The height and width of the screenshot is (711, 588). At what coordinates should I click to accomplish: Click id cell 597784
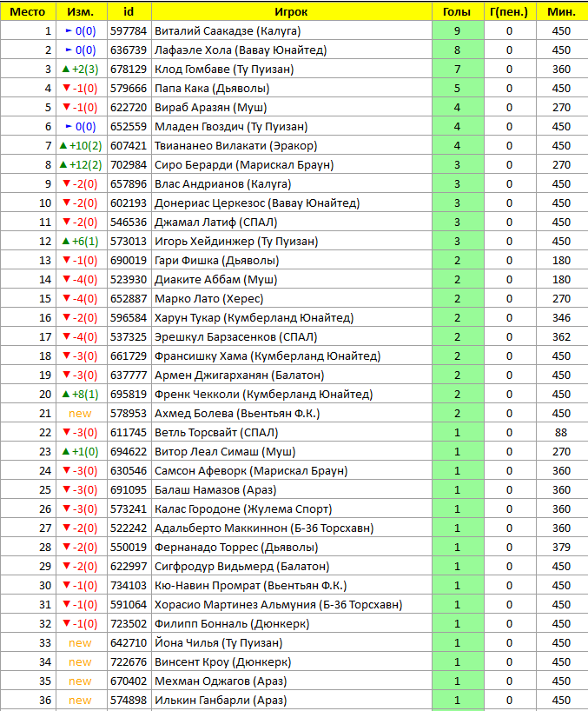click(129, 30)
